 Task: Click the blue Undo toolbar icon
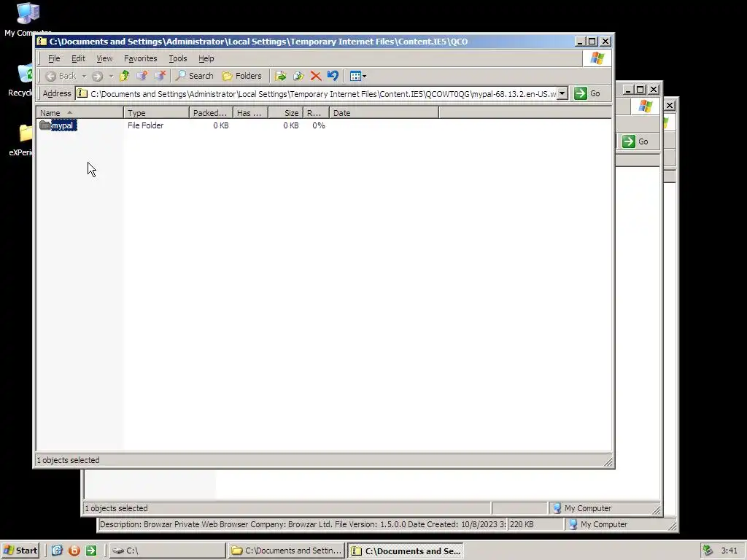pyautogui.click(x=333, y=76)
